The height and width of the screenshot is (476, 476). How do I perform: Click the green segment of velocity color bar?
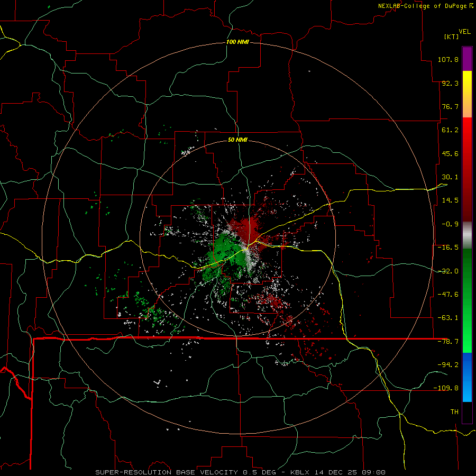click(467, 300)
